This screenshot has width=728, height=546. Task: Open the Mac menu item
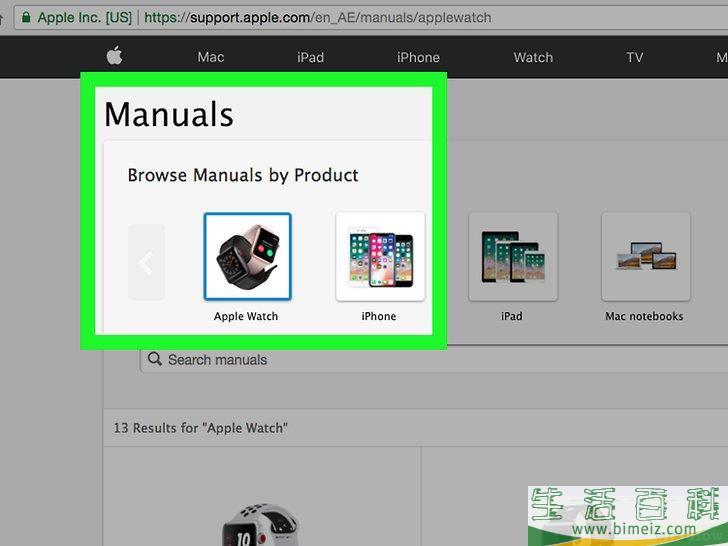click(211, 57)
